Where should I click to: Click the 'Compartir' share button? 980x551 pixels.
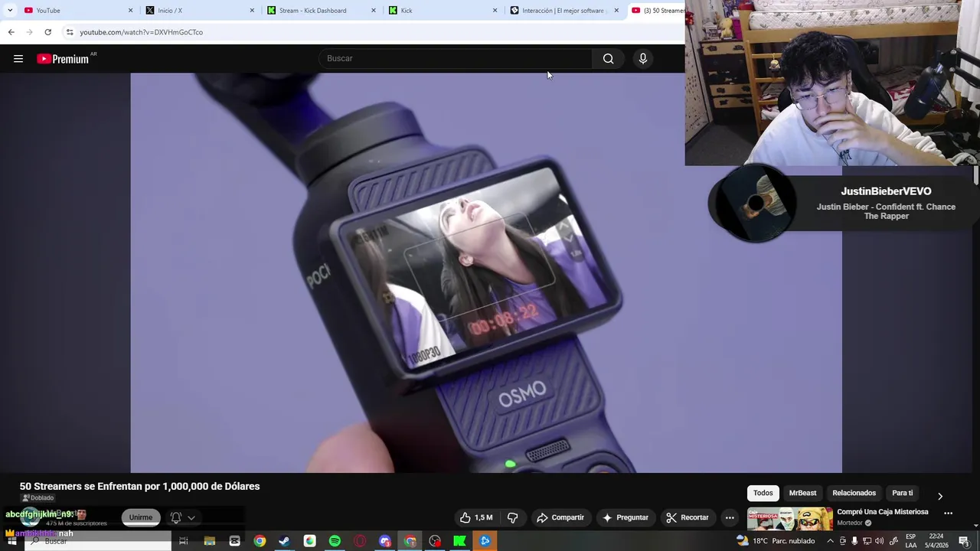pyautogui.click(x=560, y=517)
